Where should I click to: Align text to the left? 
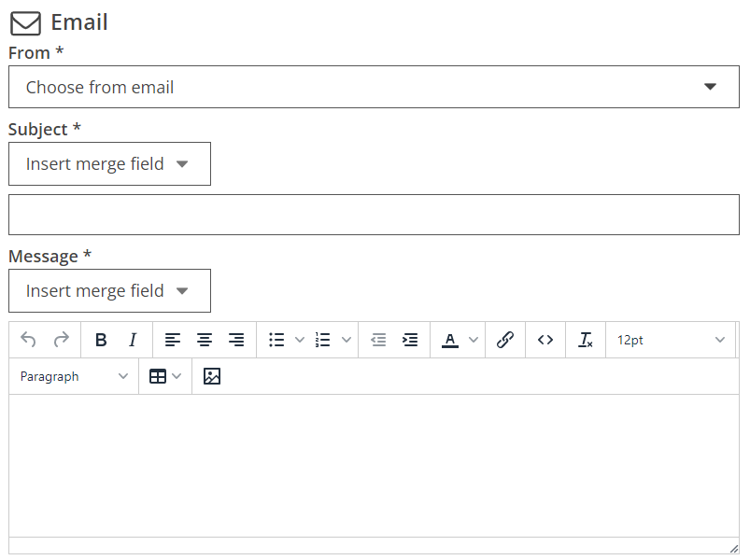pos(173,340)
